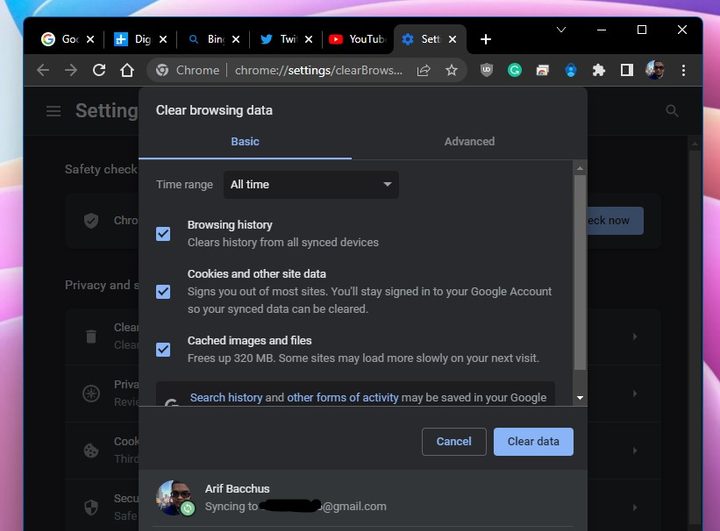720x531 pixels.
Task: Close the Settings tab
Action: coord(452,40)
